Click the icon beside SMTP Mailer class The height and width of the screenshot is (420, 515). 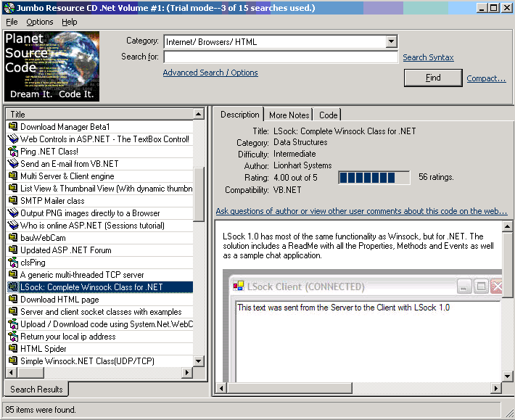[x=13, y=201]
